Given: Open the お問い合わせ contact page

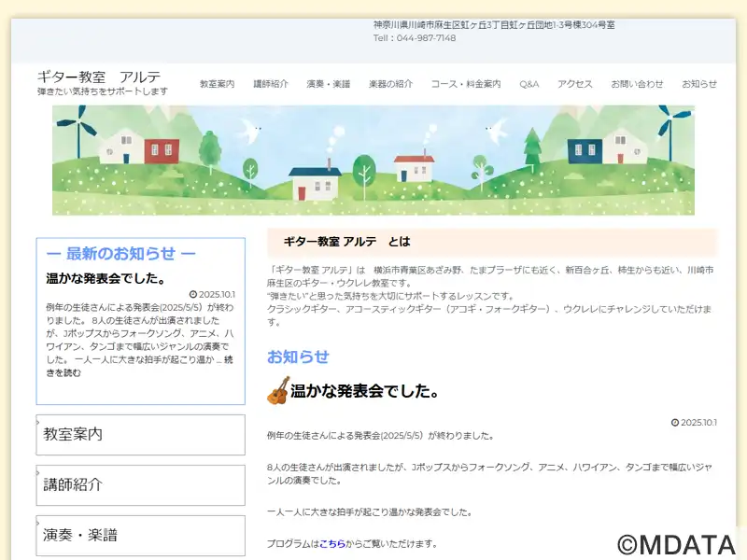Looking at the screenshot, I should pyautogui.click(x=638, y=84).
